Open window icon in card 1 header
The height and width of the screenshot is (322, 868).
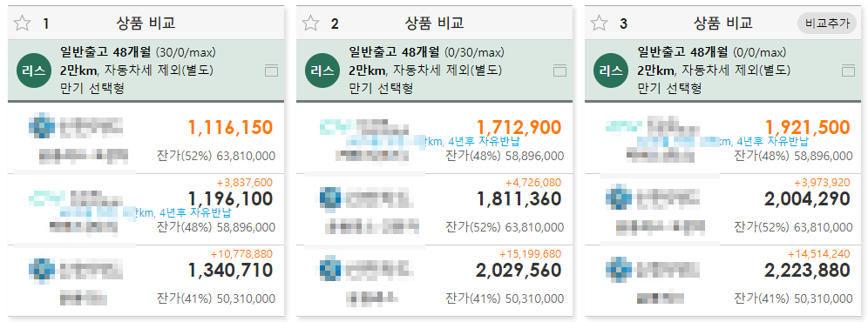[x=271, y=70]
